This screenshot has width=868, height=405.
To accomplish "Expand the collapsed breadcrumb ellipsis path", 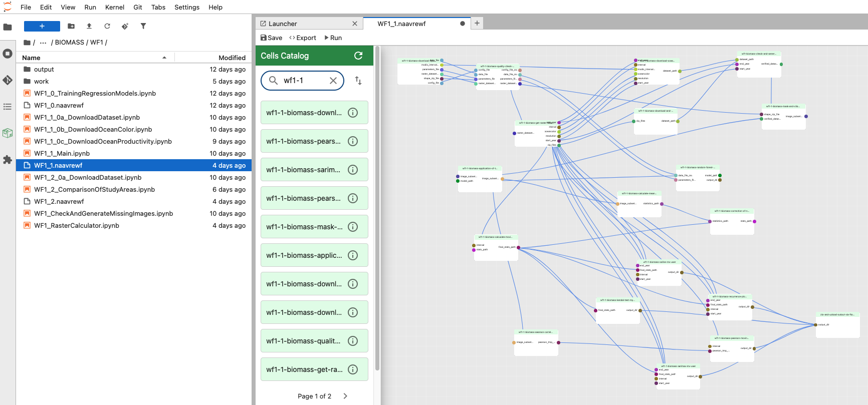I will pyautogui.click(x=43, y=43).
